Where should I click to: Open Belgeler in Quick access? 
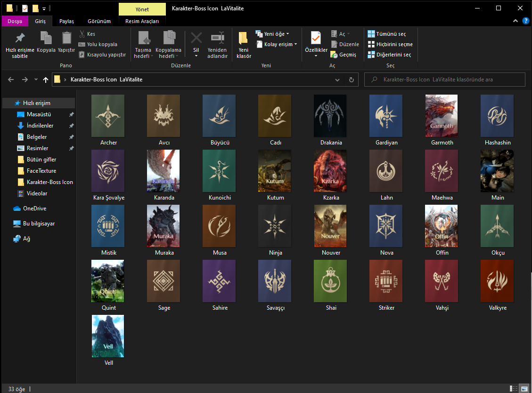tap(37, 137)
